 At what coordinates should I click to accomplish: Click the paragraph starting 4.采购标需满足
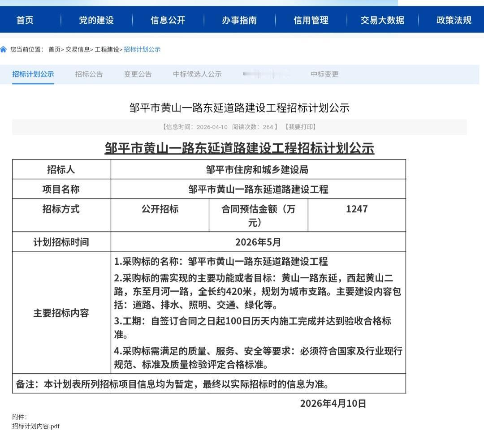tap(258, 358)
